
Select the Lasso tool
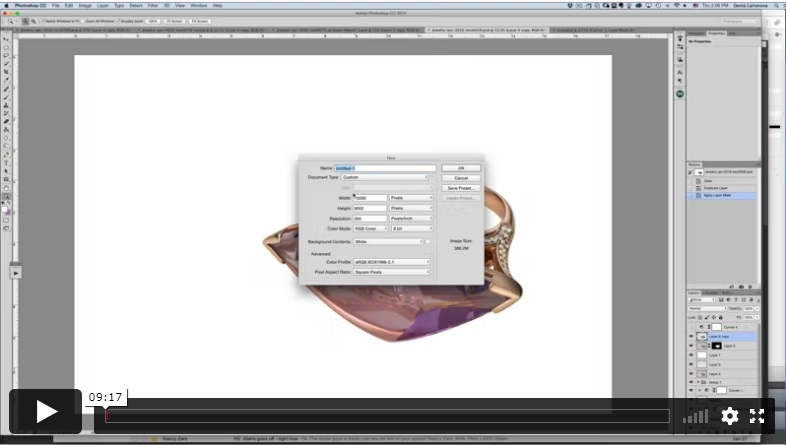click(7, 56)
